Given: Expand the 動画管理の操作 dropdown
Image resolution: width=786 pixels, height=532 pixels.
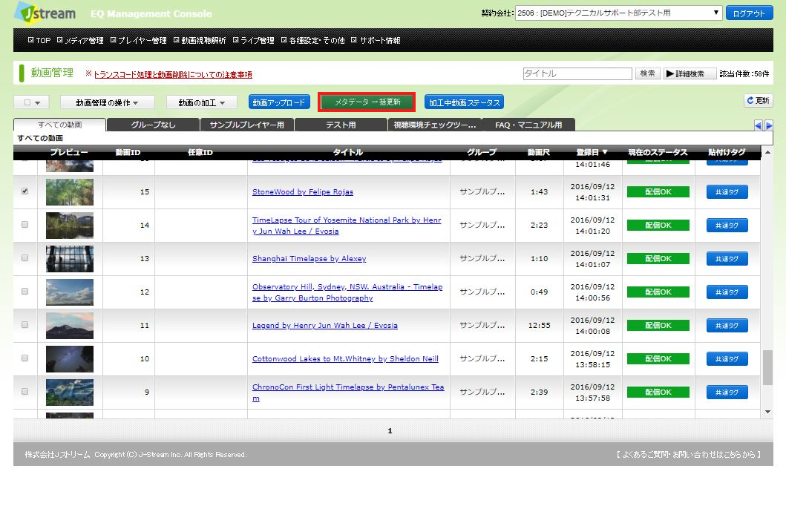Looking at the screenshot, I should point(107,102).
